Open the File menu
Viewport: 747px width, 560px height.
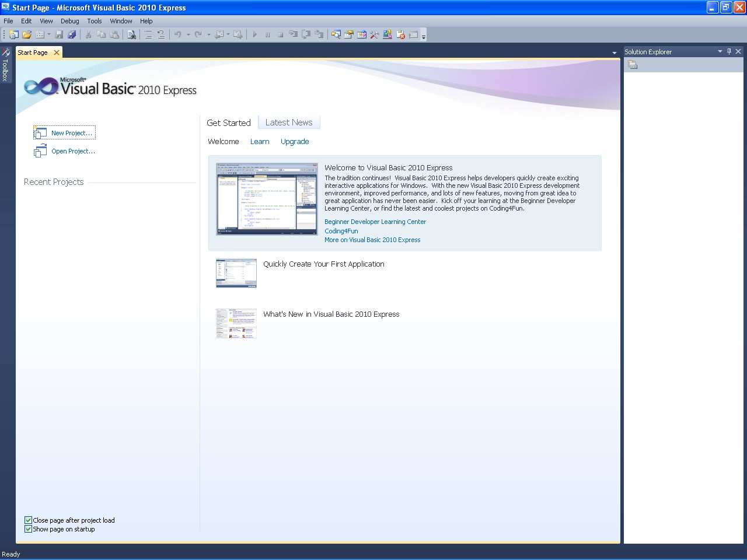[8, 21]
